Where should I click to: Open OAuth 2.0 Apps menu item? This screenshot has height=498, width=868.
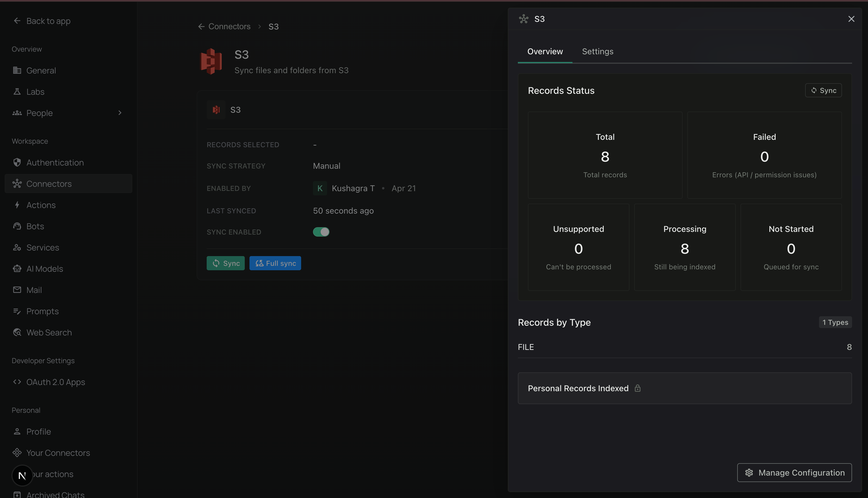pos(68,382)
